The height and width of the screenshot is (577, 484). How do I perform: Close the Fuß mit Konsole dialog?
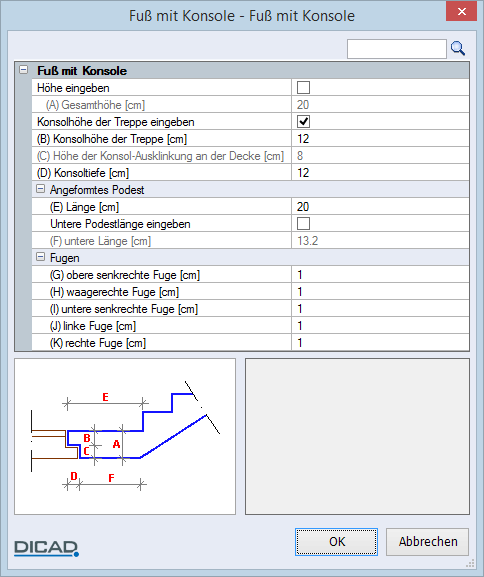(x=462, y=11)
